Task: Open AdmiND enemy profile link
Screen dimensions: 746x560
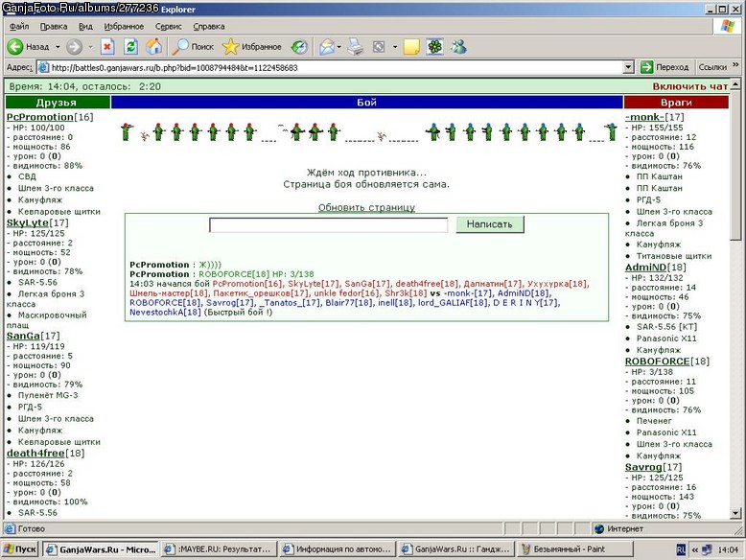Action: click(645, 268)
